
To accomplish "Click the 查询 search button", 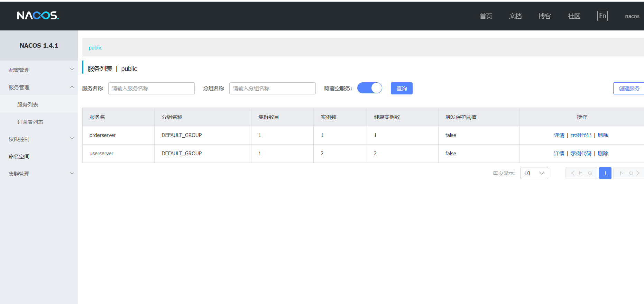I will point(402,88).
